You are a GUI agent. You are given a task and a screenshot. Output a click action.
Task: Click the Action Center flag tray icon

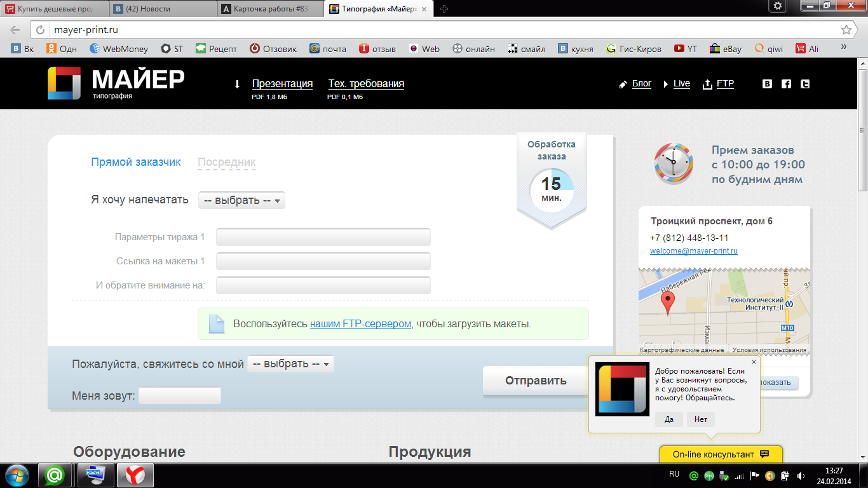click(x=754, y=475)
